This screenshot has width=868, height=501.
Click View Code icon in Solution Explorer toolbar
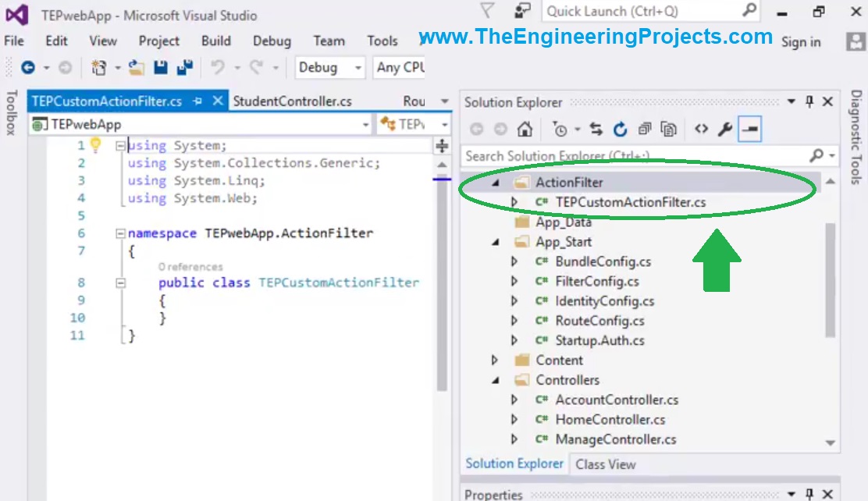pyautogui.click(x=703, y=129)
